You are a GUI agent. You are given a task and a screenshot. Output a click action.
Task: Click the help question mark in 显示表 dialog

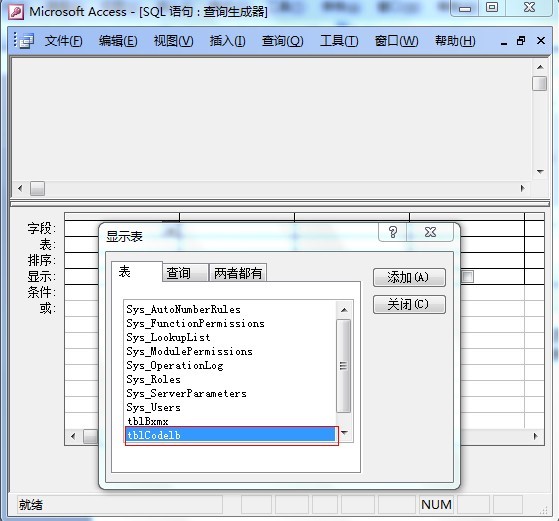point(393,232)
